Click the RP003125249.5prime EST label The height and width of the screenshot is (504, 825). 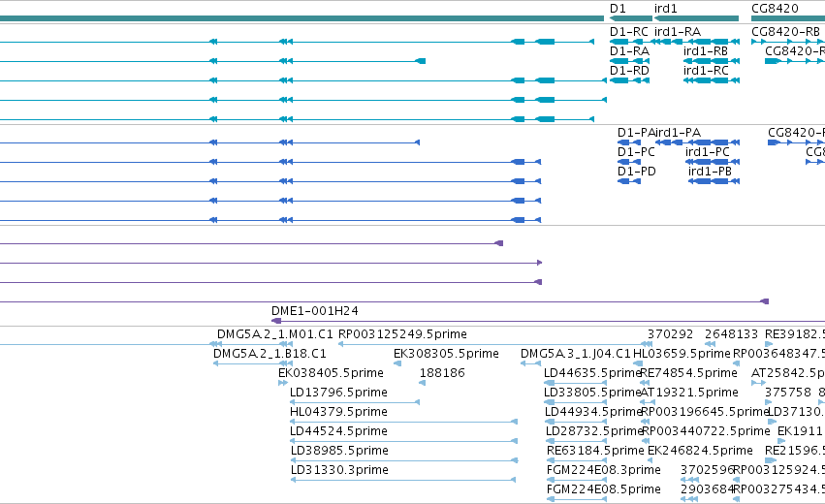(x=402, y=334)
